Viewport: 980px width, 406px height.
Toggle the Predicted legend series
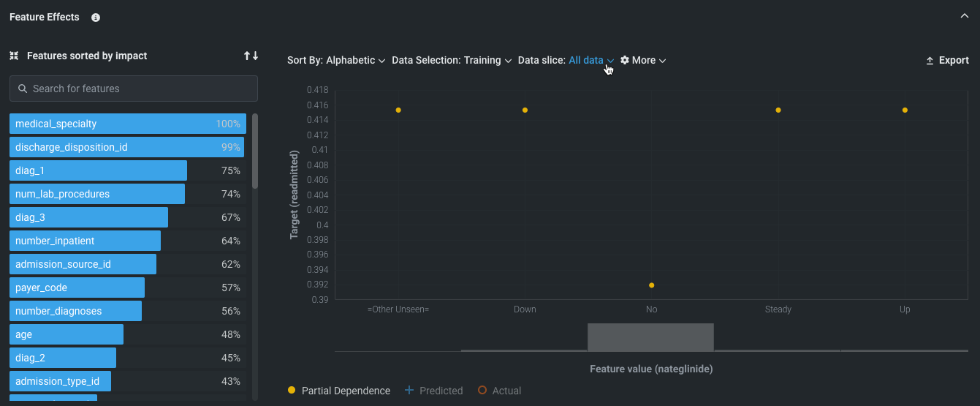coord(434,391)
